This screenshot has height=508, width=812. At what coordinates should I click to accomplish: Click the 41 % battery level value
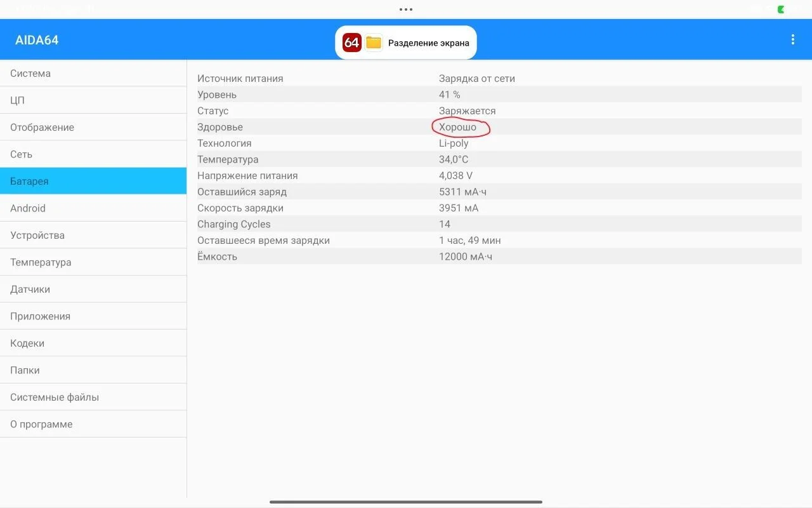pos(450,95)
